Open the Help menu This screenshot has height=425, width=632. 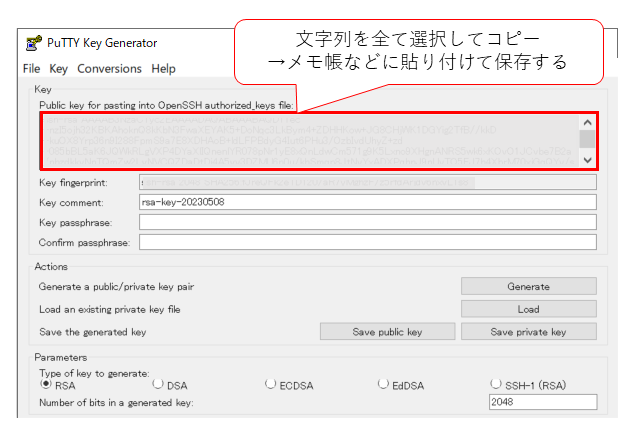[x=163, y=69]
